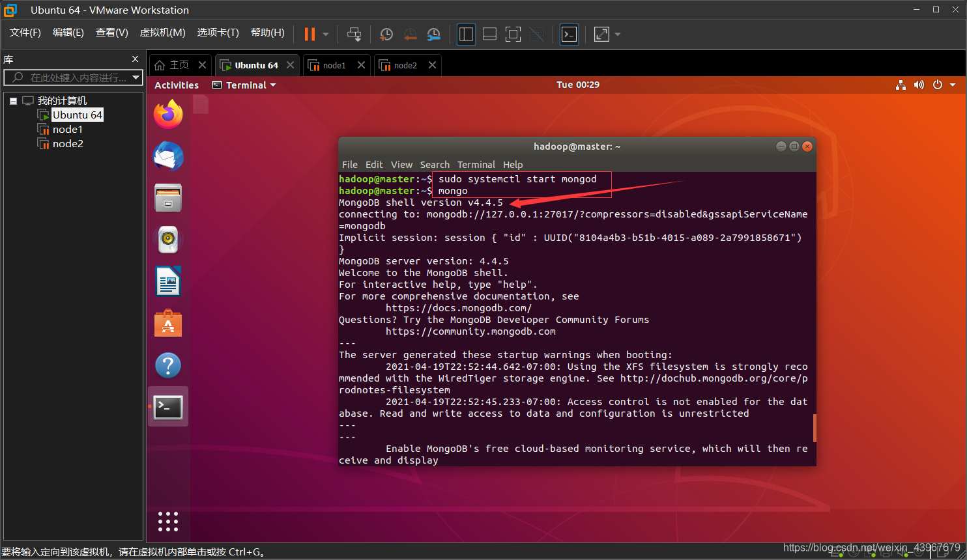Viewport: 967px width, 560px height.
Task: Open the terminal Help menu
Action: tap(513, 165)
